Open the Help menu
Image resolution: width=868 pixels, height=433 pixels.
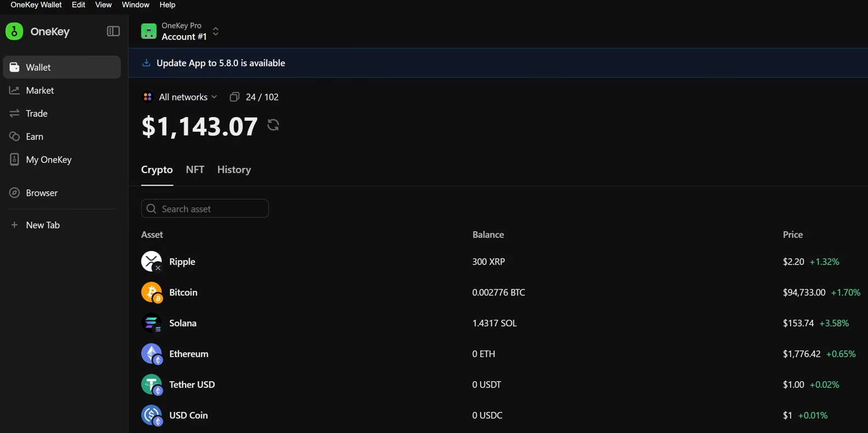coord(167,5)
